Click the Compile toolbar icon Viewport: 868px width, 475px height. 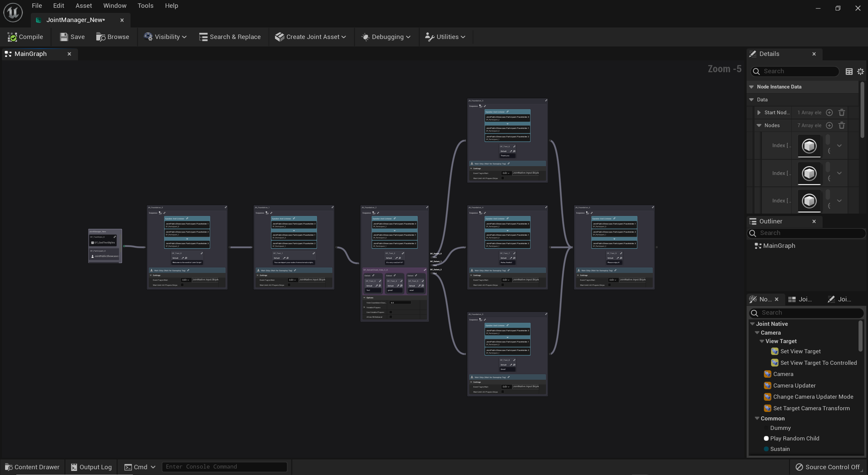coord(13,37)
